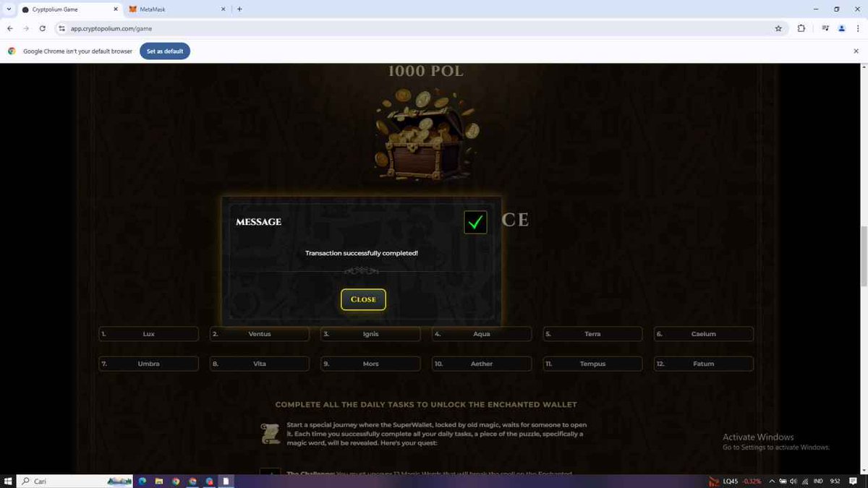The height and width of the screenshot is (488, 868).
Task: Open the Chrome profile avatar
Action: [842, 28]
